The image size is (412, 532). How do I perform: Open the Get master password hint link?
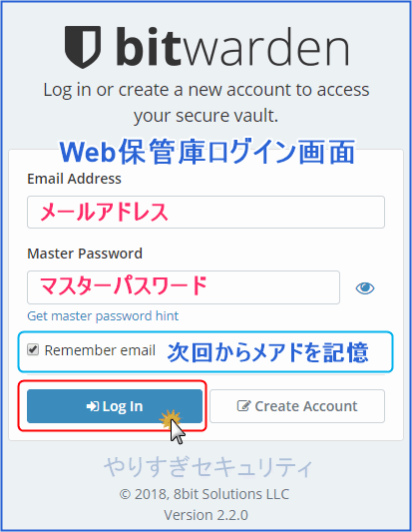tap(103, 315)
